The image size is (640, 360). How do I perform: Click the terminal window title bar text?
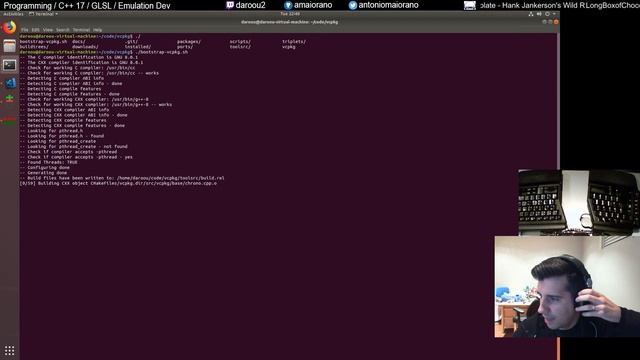[289, 22]
